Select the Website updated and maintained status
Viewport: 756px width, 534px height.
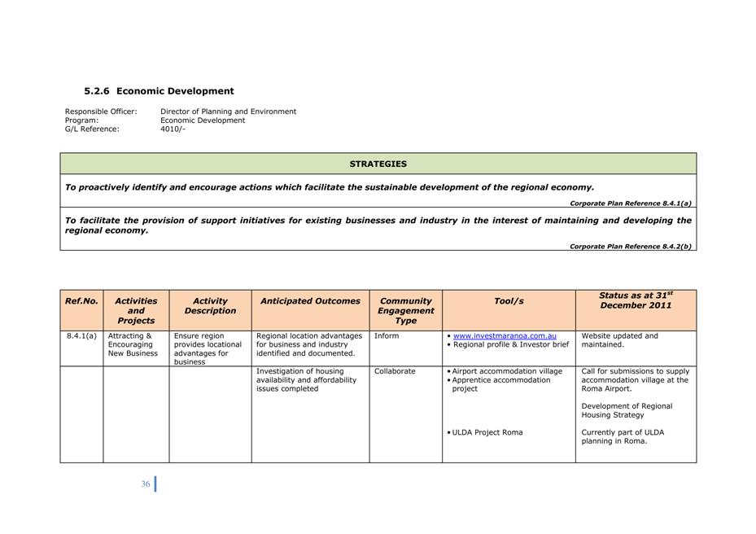pos(619,340)
